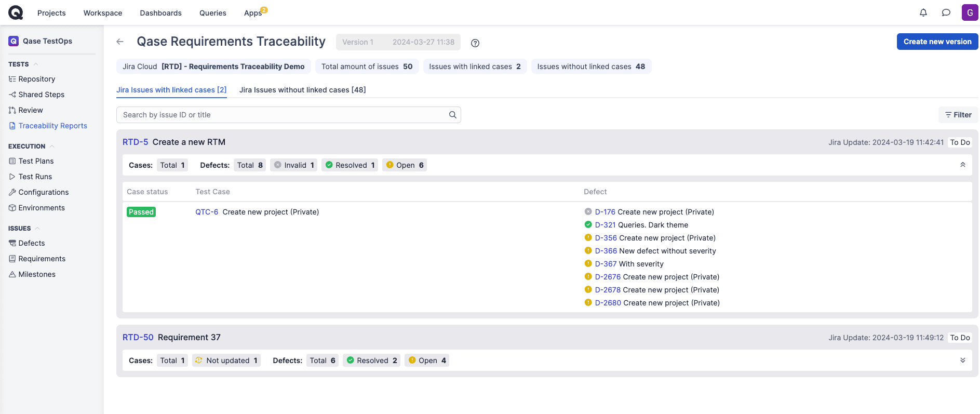Click Total amount of issues 50 summary
Image resolution: width=980 pixels, height=414 pixels.
[x=367, y=66]
